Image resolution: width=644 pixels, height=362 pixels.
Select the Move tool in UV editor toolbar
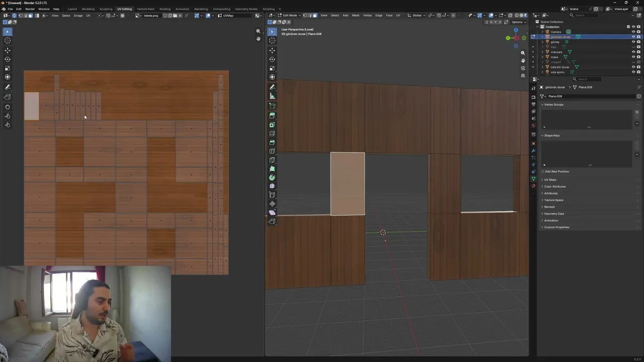8,50
